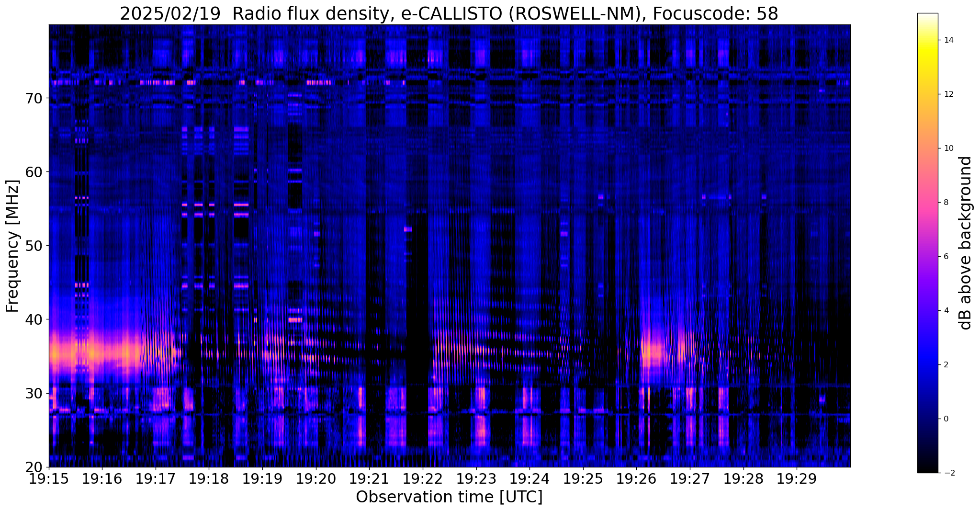Click the 19:17 time tick label

click(156, 479)
